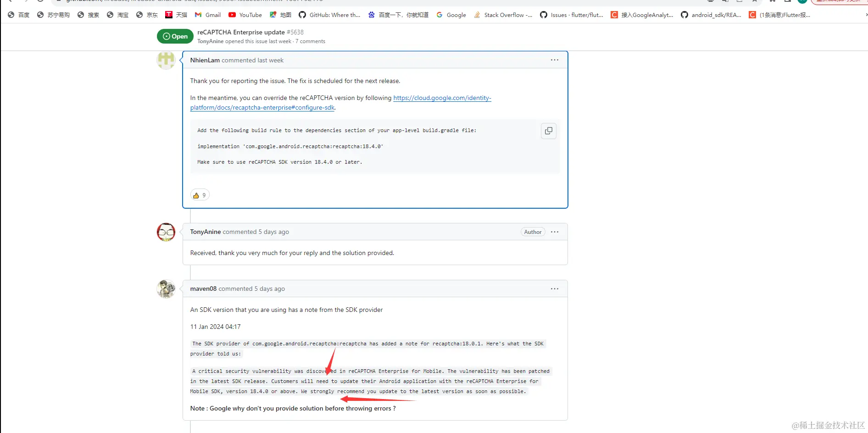Open the 淘宝 bookmark

[x=118, y=15]
